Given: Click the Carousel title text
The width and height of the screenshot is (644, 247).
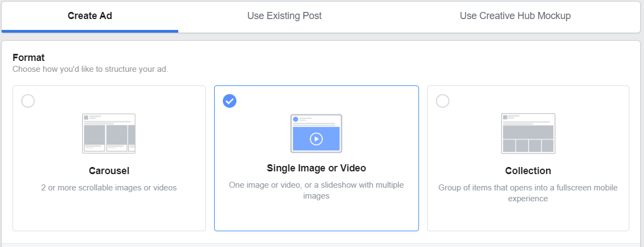Looking at the screenshot, I should coord(109,170).
